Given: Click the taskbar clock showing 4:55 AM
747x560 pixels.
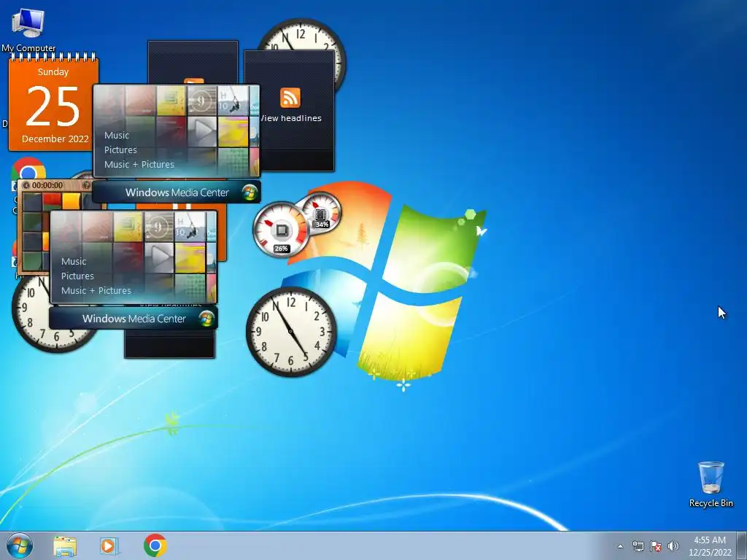Looking at the screenshot, I should [x=709, y=546].
